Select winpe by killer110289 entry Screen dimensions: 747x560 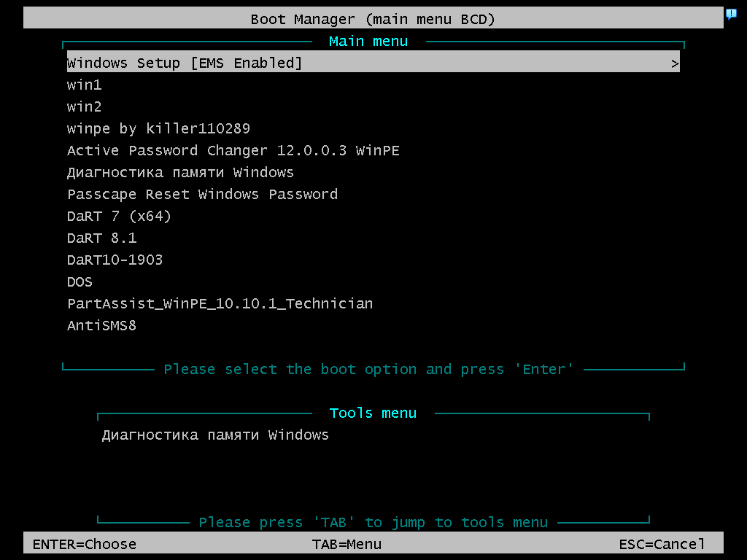point(158,128)
